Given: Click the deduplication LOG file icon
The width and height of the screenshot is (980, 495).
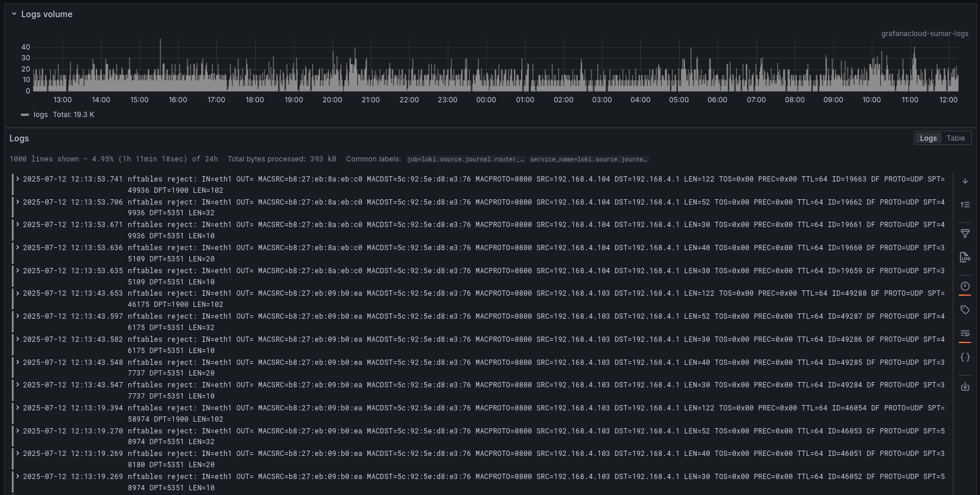Looking at the screenshot, I should tap(965, 257).
